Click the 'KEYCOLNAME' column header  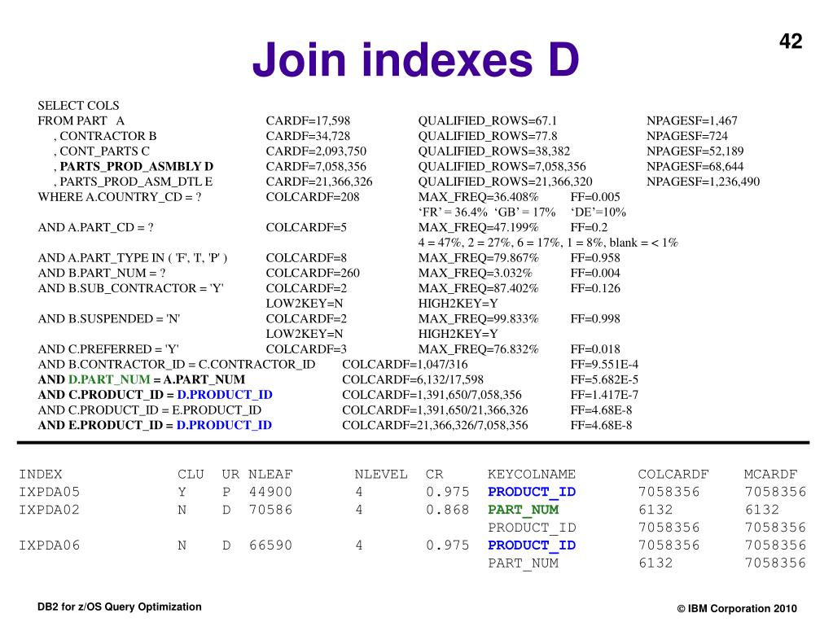coord(532,474)
